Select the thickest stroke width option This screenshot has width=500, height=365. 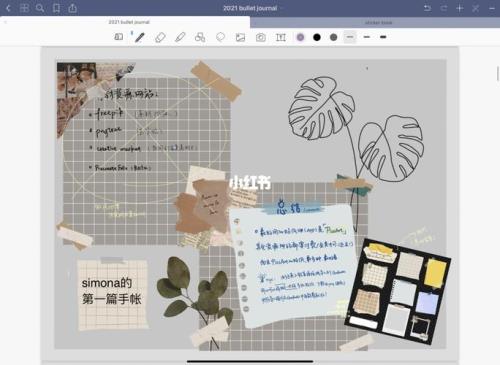pyautogui.click(x=383, y=37)
